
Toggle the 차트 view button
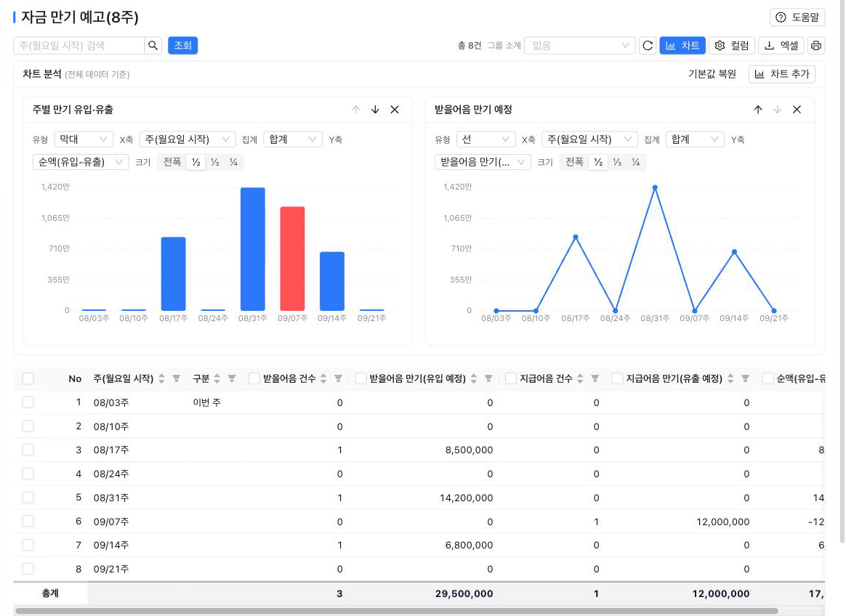(682, 46)
